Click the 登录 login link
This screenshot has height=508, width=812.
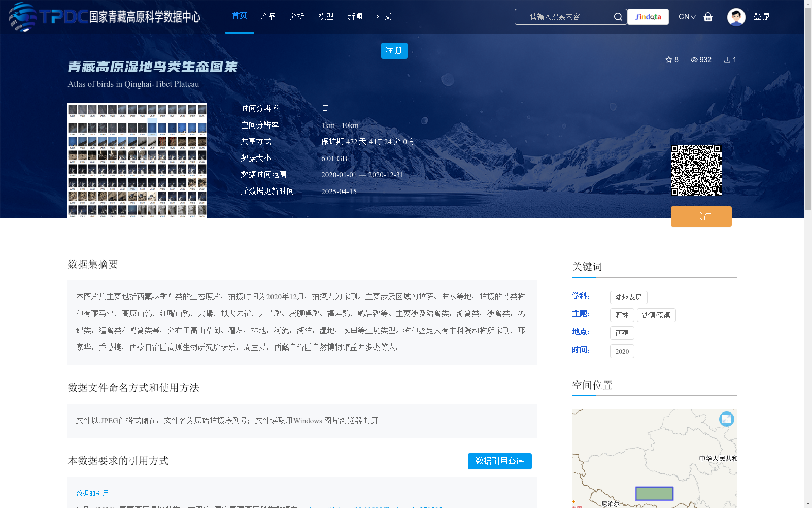click(762, 16)
